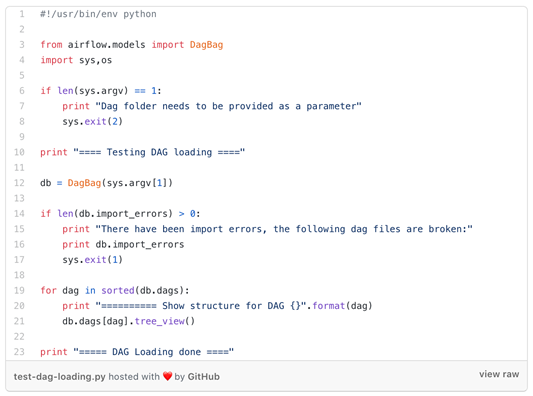Open the test-dag-loading.py file link
The image size is (533, 396).
tap(59, 377)
